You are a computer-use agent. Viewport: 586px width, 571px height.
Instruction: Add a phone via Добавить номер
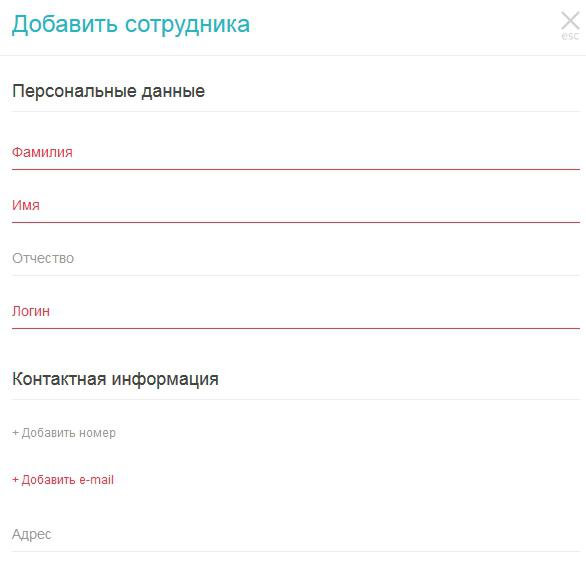64,433
